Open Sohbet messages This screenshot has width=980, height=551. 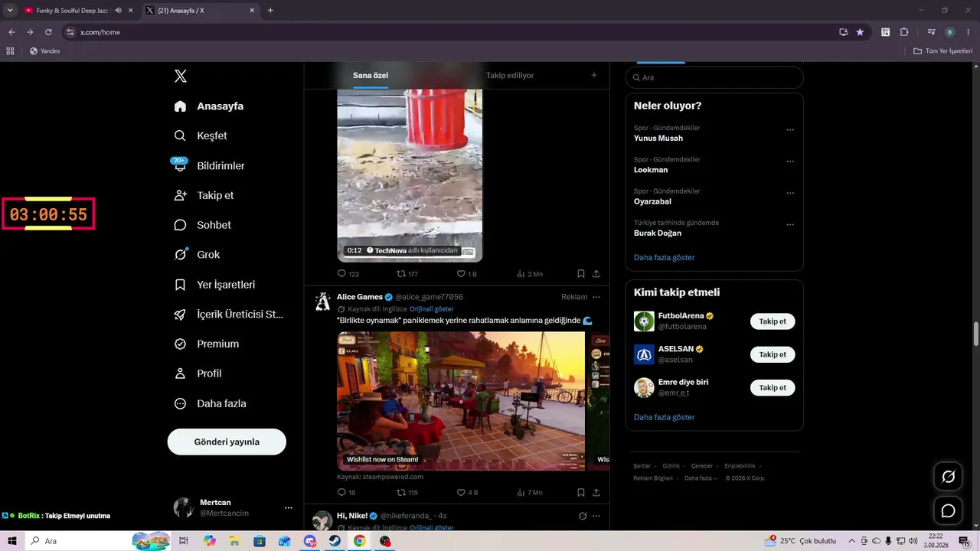[202, 225]
